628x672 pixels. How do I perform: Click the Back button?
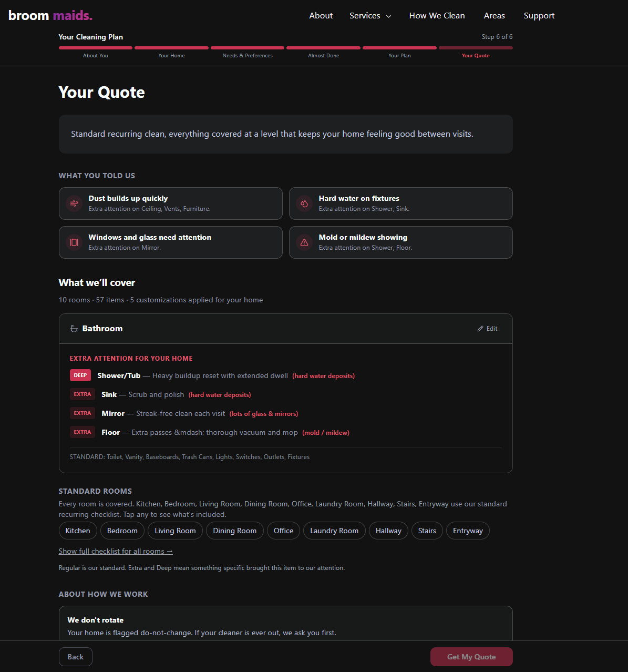pyautogui.click(x=76, y=657)
